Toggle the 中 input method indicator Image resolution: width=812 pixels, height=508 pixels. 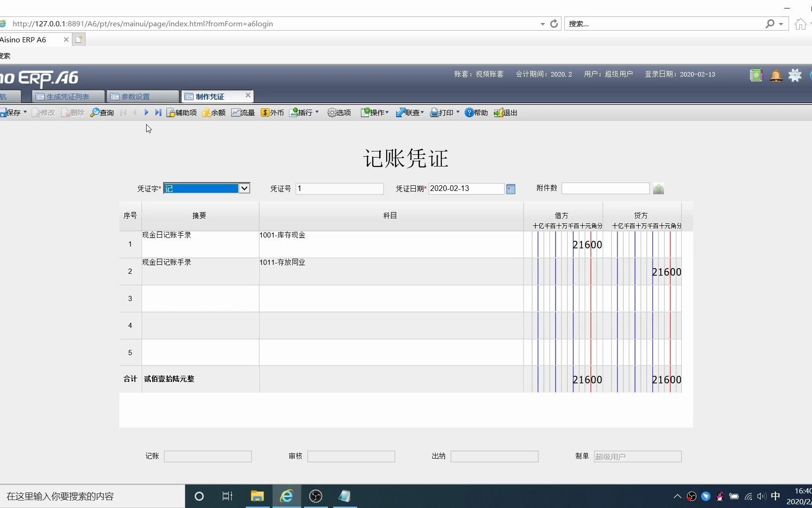point(775,496)
